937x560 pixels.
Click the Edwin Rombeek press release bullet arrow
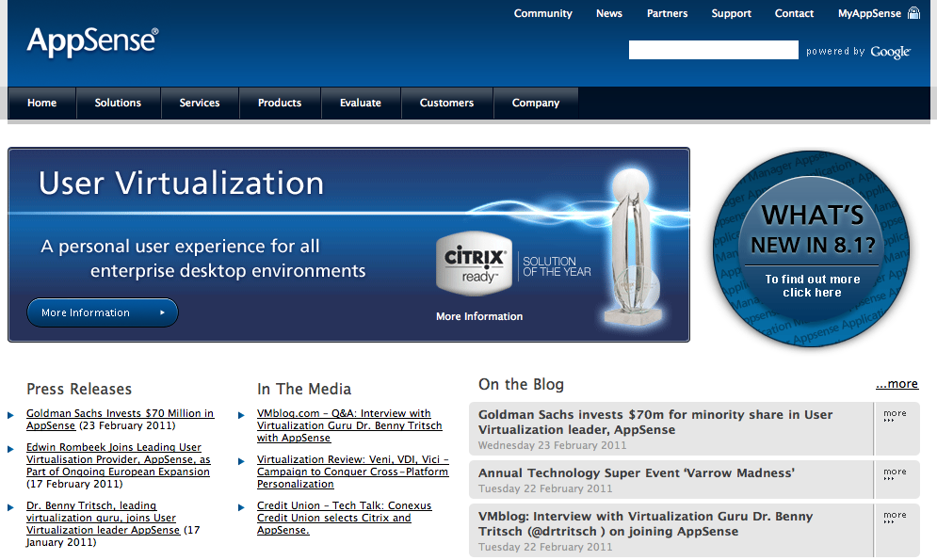tap(10, 449)
